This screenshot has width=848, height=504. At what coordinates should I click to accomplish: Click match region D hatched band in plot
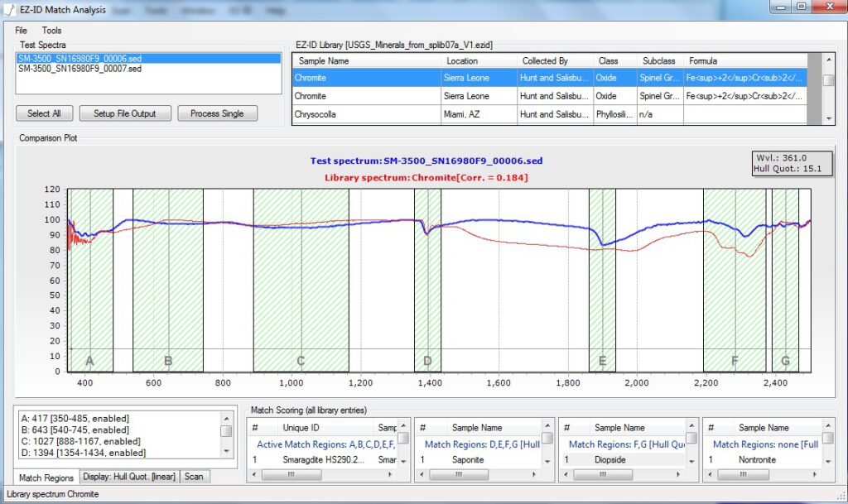427,281
